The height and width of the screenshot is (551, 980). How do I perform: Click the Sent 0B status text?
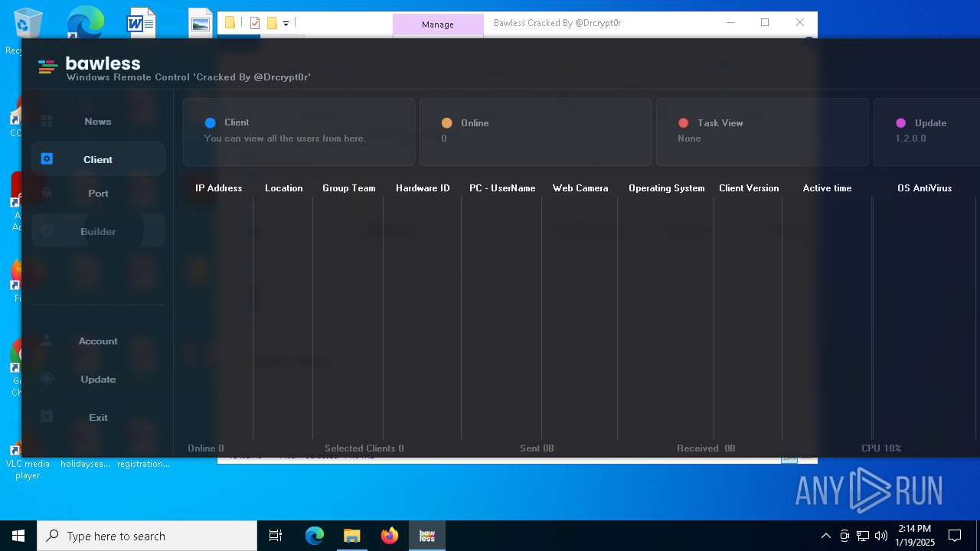537,448
